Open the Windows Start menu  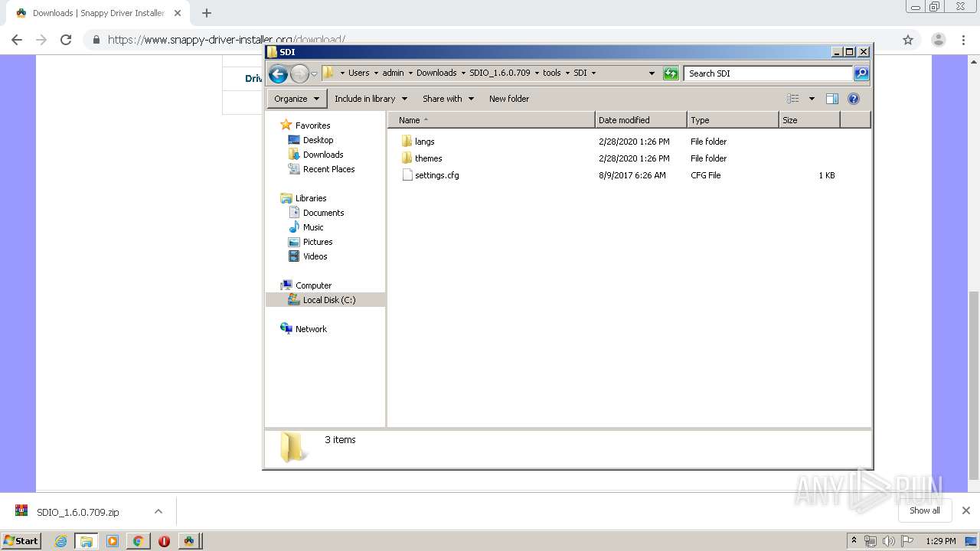pos(21,540)
